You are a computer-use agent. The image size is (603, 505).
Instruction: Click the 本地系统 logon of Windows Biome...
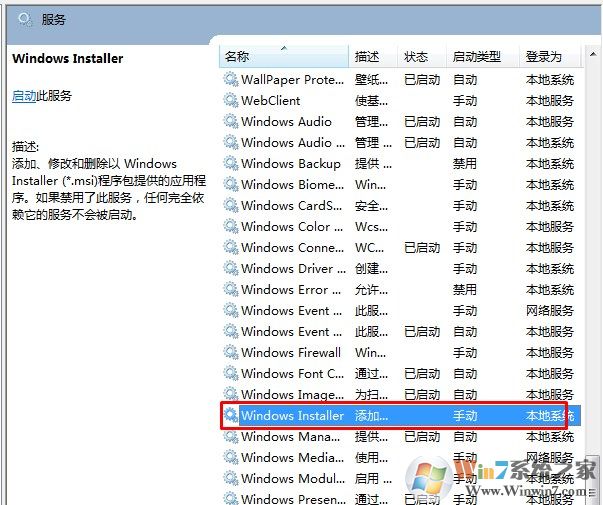550,184
